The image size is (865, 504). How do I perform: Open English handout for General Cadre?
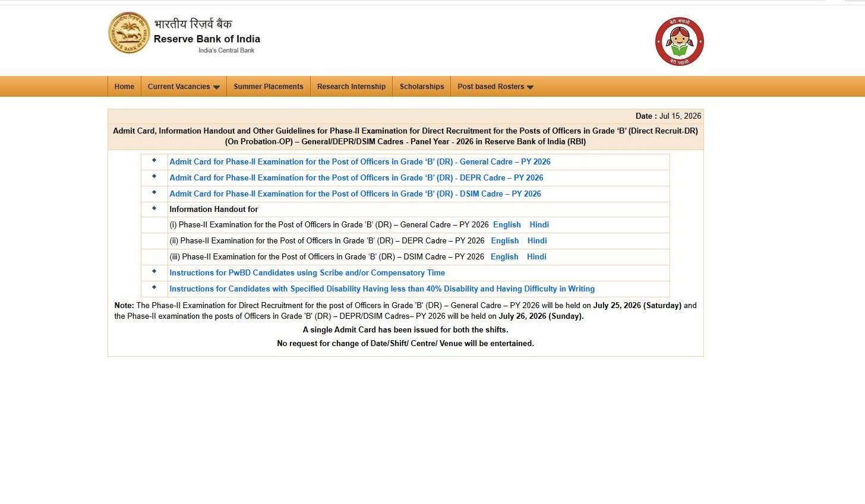point(507,225)
